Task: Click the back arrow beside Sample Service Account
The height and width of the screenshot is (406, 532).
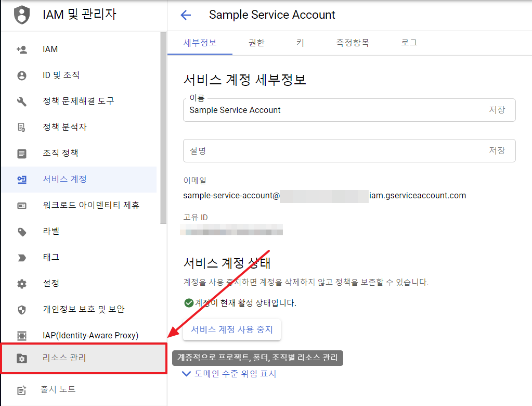Action: tap(186, 15)
